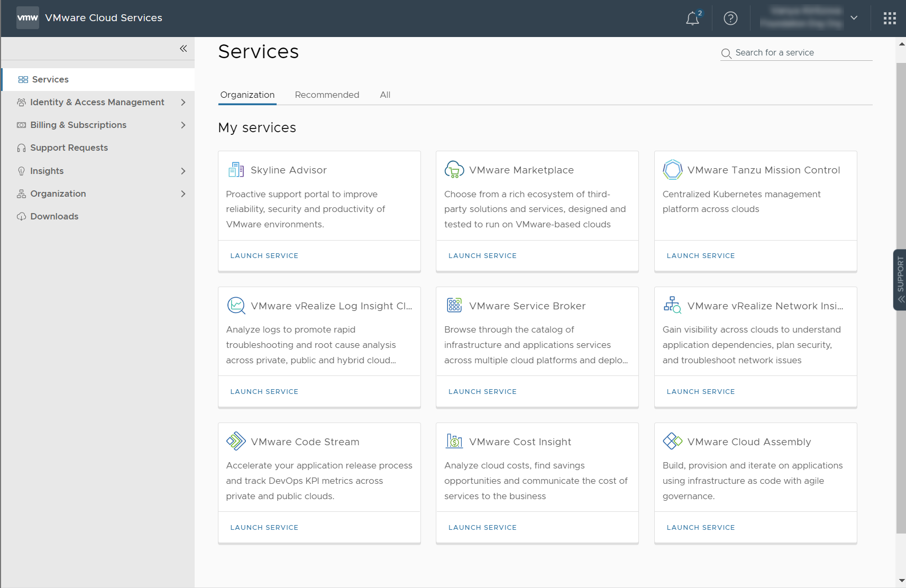Image resolution: width=906 pixels, height=588 pixels.
Task: Click the Search for a service field
Action: pos(797,53)
